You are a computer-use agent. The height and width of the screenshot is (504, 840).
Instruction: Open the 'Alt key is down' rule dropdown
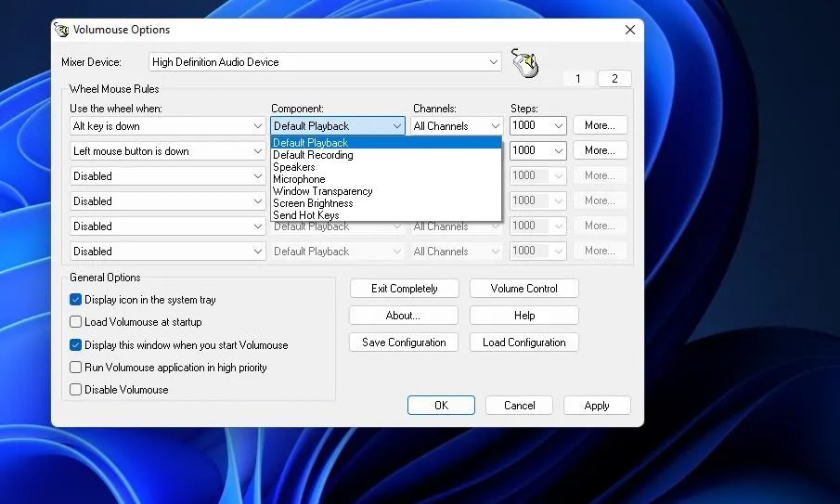click(x=168, y=126)
